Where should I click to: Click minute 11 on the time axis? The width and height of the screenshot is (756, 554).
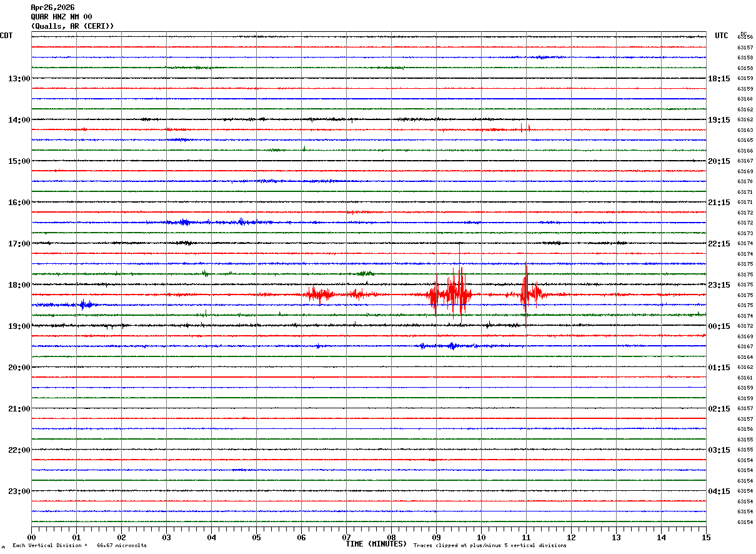click(526, 537)
